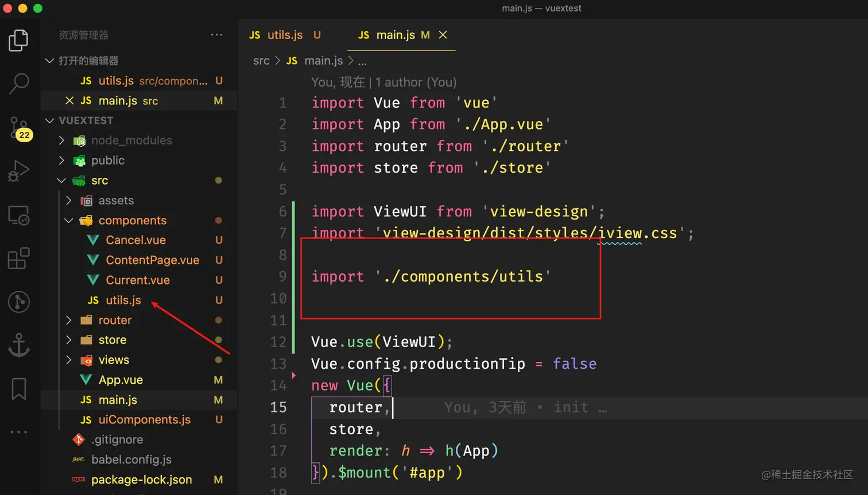Click the inline blame annotation on line 15
This screenshot has height=495, width=868.
pyautogui.click(x=525, y=407)
